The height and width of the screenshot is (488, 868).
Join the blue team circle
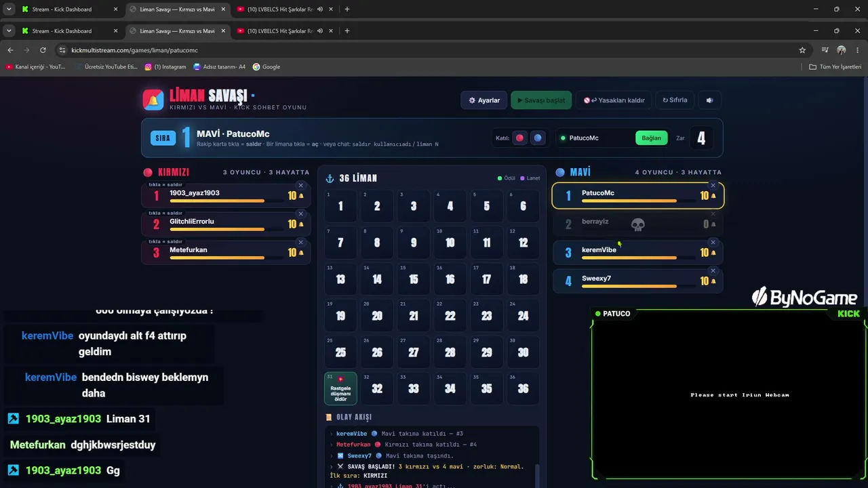point(538,138)
